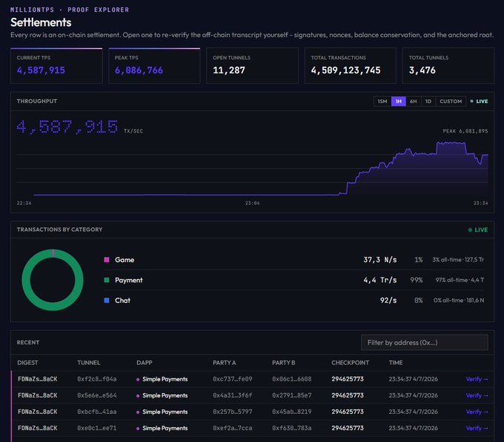This screenshot has width=504, height=442.
Task: Click the Game category pink swatch
Action: [x=107, y=260]
